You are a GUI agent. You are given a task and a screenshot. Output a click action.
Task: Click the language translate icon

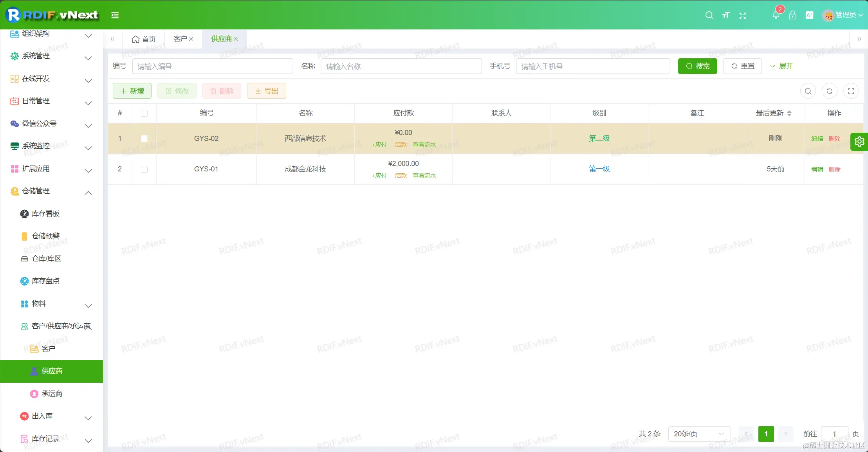pos(809,15)
